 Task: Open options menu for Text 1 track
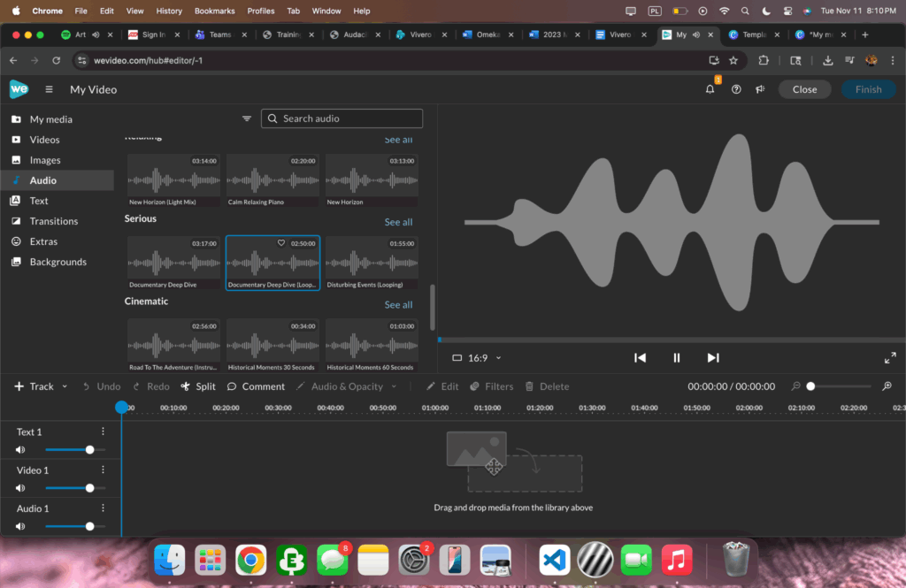pos(103,431)
